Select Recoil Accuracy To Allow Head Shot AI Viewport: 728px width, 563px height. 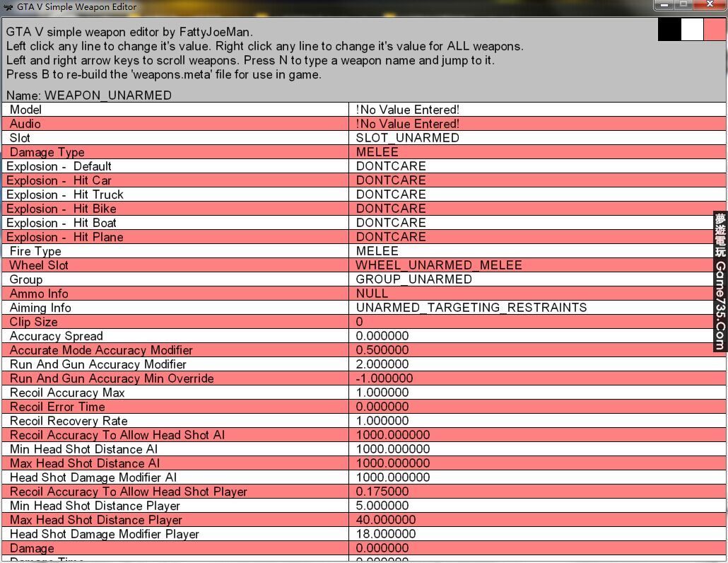click(x=364, y=435)
